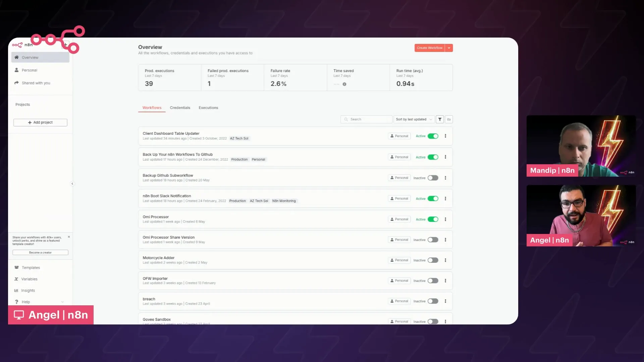Click the Add project button

[x=40, y=123]
